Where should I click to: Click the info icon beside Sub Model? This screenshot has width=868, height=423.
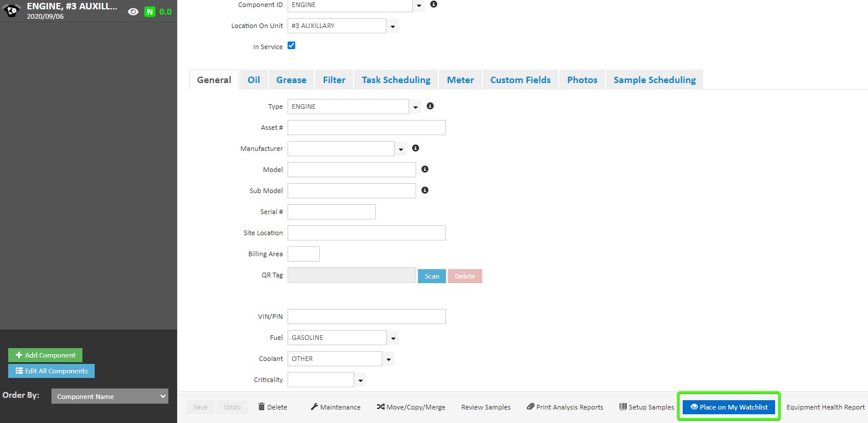click(x=425, y=191)
